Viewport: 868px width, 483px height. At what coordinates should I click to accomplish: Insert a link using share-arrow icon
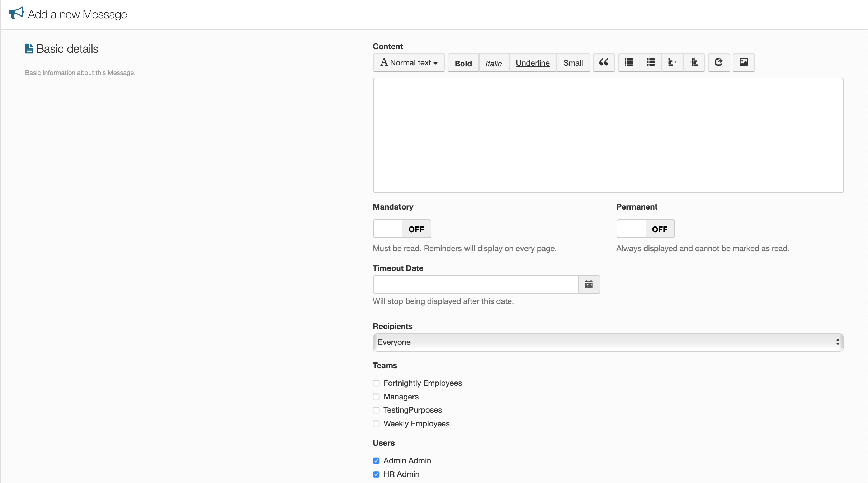click(x=719, y=63)
